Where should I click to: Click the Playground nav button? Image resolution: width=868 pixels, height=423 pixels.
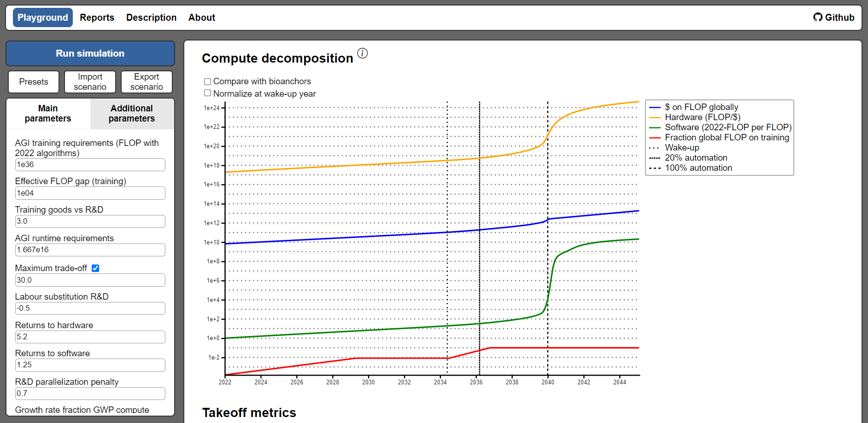click(42, 17)
